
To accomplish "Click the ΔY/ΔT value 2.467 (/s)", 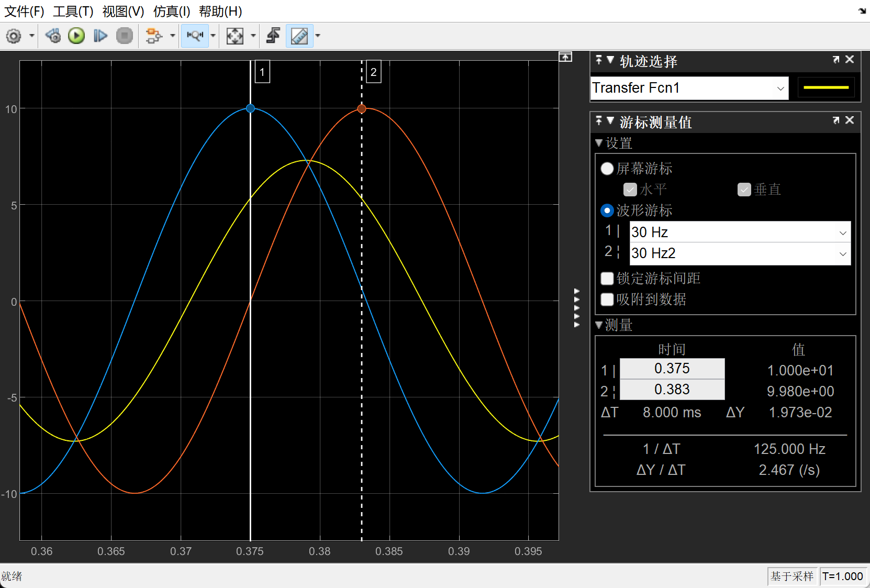I will pos(789,470).
